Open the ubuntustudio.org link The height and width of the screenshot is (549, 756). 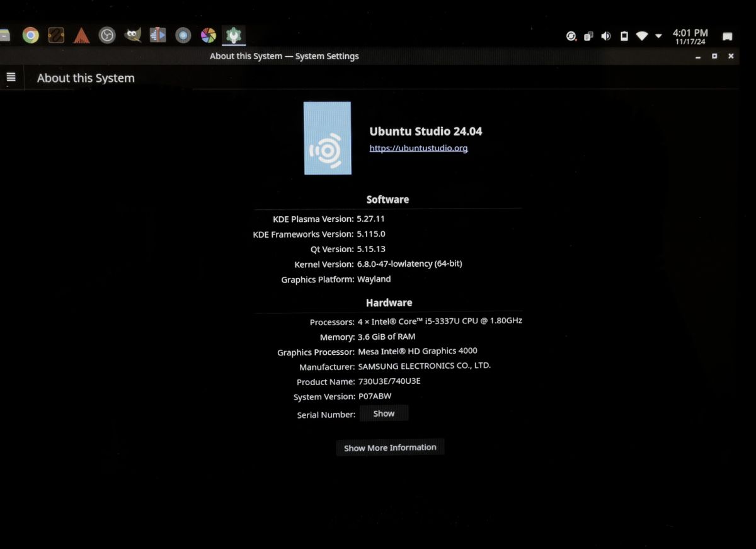click(418, 147)
